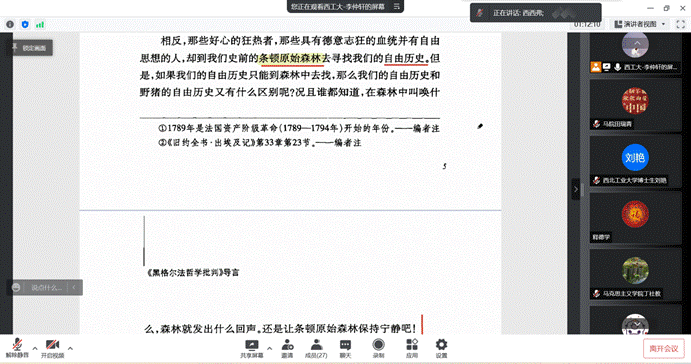Toggle the 锁定画面 pin screen button

coord(30,48)
